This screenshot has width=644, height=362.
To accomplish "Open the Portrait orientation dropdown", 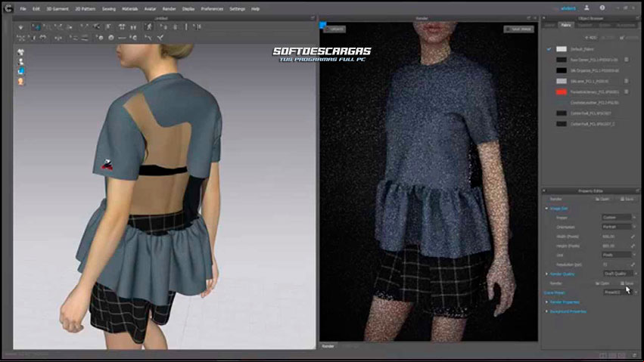I will [x=619, y=227].
